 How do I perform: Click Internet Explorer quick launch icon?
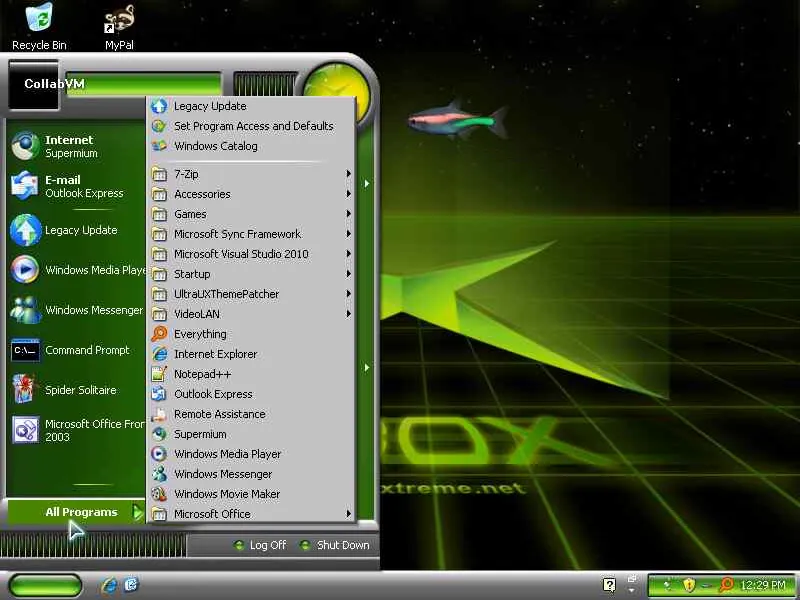(109, 585)
